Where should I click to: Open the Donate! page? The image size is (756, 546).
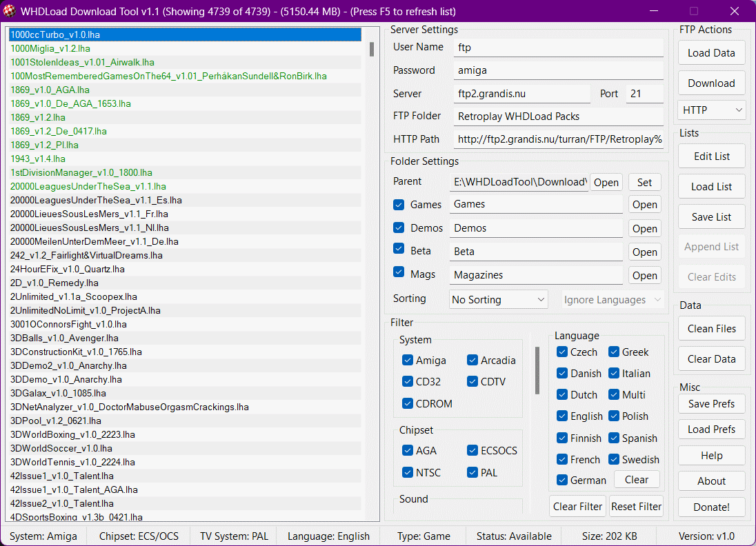pos(711,507)
